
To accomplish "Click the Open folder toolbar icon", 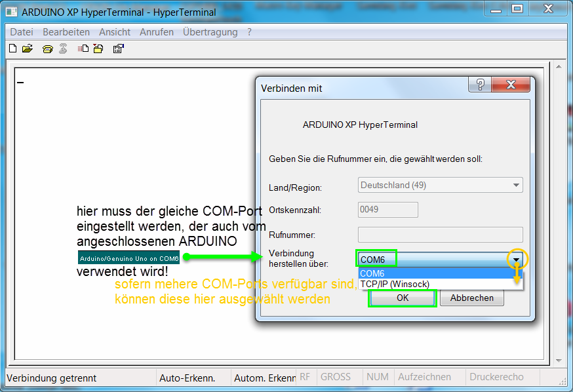I will coord(27,49).
